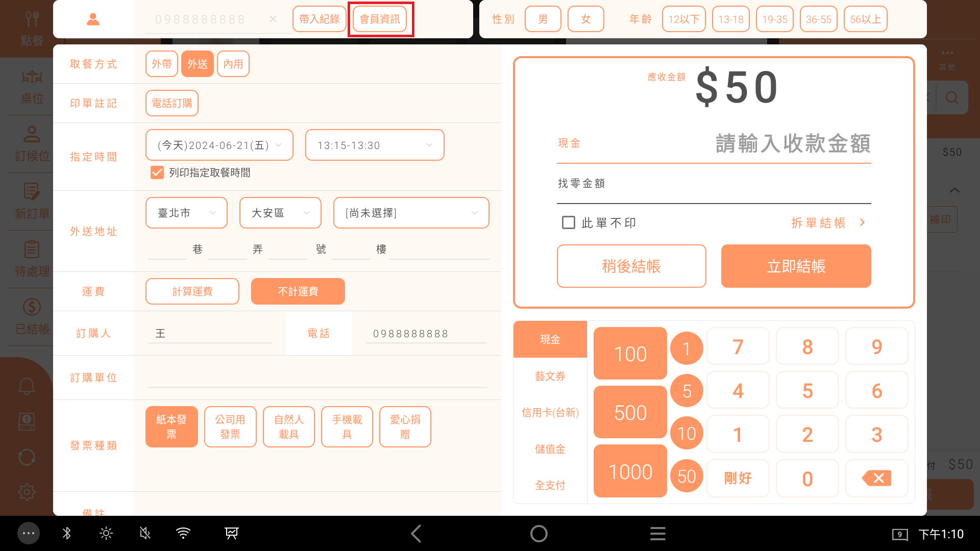Click the 立即結帳 checkout button
The width and height of the screenshot is (980, 551).
796,266
